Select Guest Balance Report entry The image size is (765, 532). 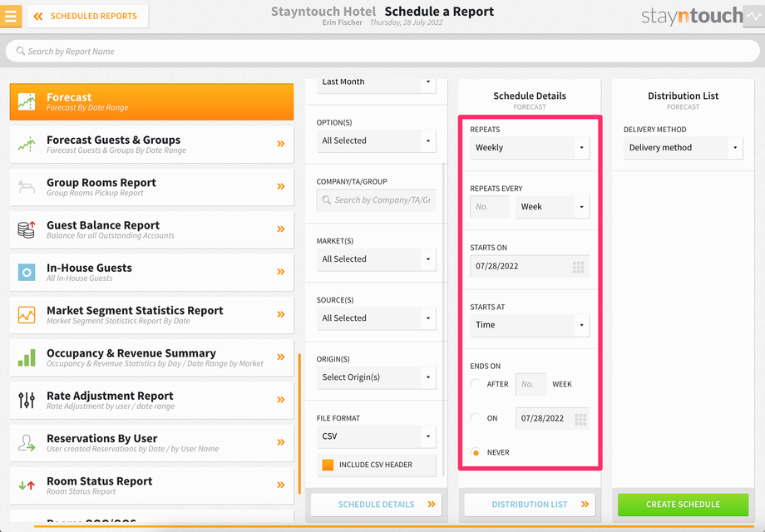[151, 229]
